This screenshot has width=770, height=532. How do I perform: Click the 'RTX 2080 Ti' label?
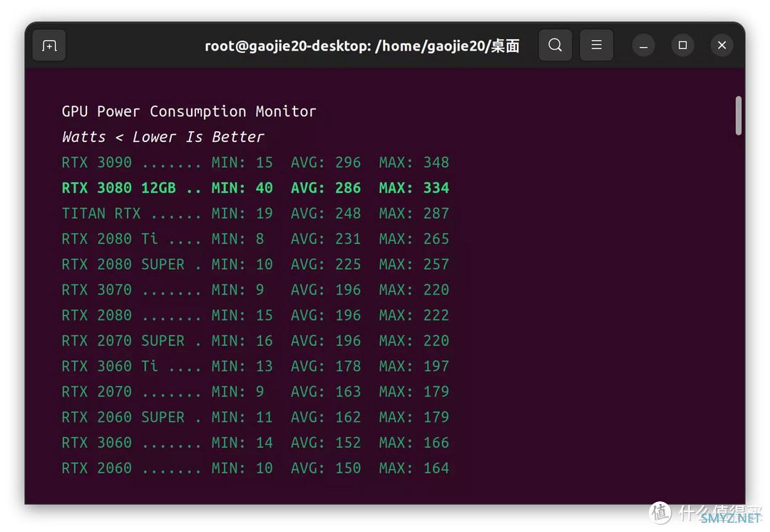click(110, 239)
